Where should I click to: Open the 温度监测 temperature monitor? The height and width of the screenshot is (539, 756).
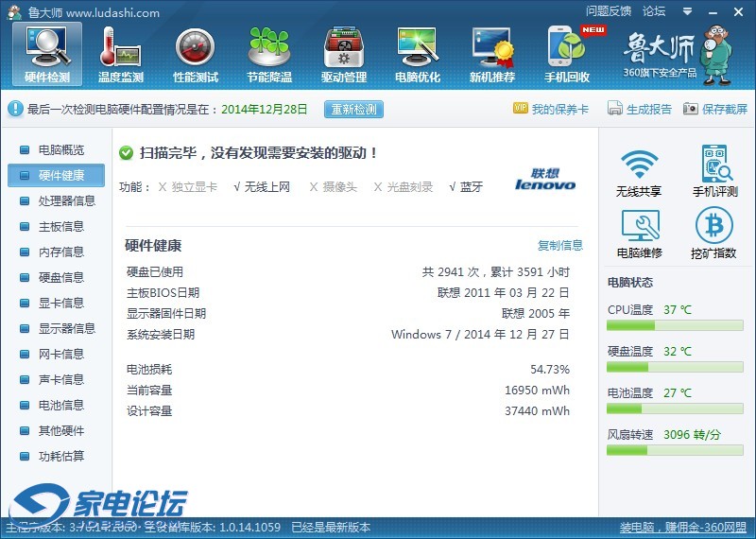coord(121,54)
